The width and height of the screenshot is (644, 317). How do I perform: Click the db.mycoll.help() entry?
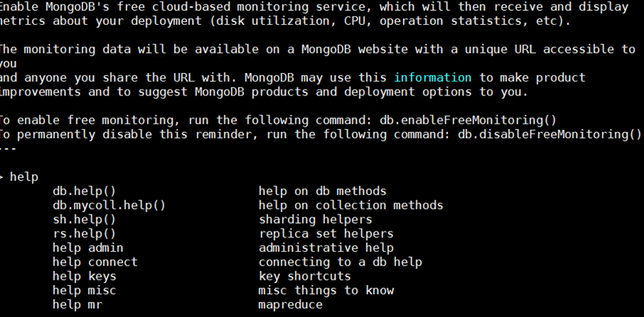point(109,205)
